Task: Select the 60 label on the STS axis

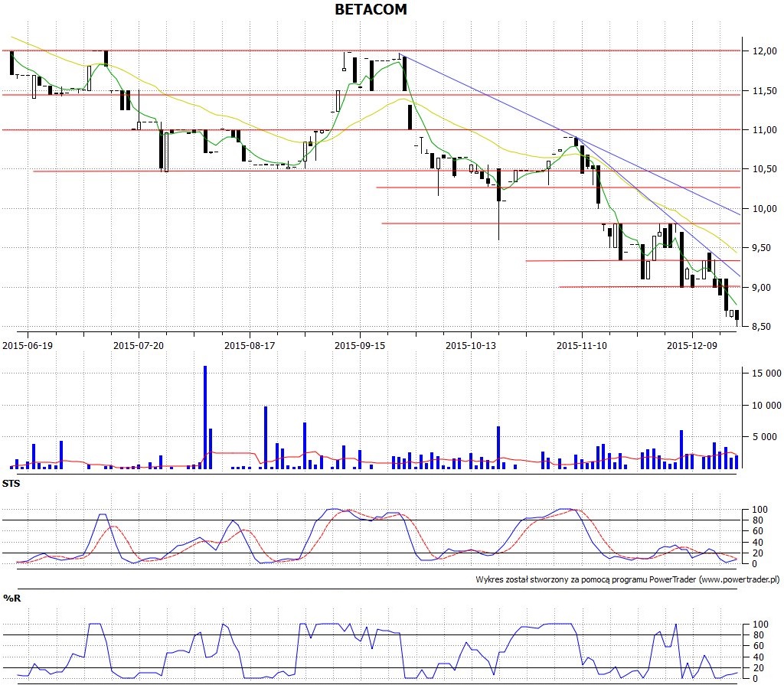Action: pos(758,531)
